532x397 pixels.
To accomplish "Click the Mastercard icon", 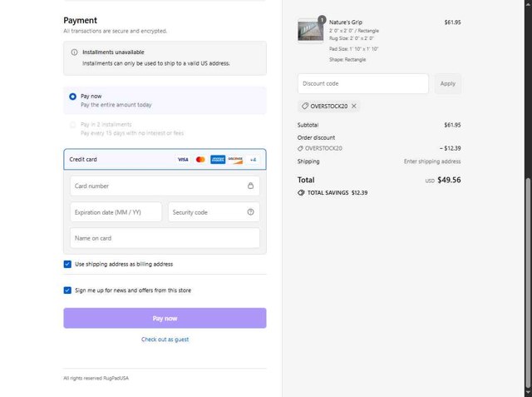I will click(200, 159).
